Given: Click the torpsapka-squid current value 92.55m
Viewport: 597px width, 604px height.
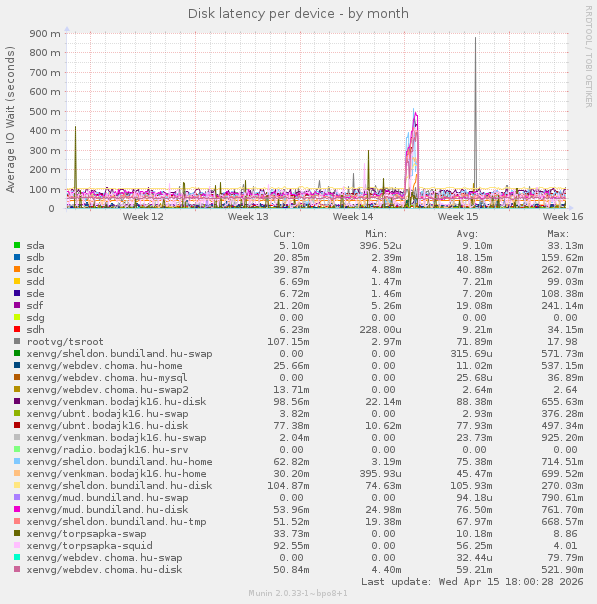Looking at the screenshot, I should point(291,545).
